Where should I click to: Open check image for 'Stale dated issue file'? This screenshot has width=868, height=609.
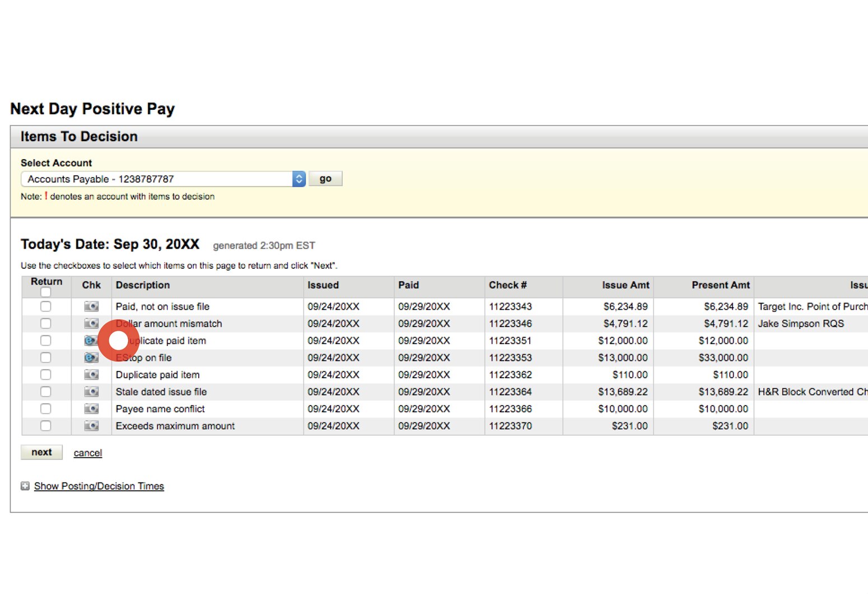tap(91, 392)
